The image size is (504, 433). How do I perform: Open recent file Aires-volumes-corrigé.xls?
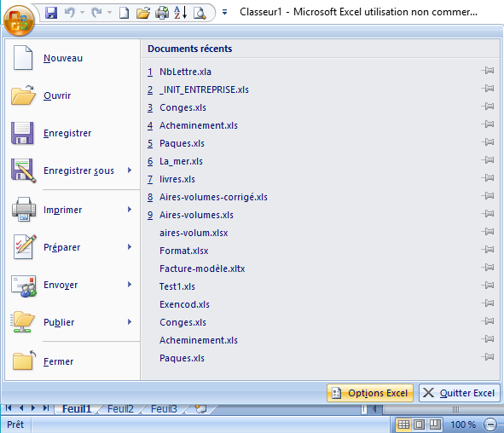tap(213, 197)
